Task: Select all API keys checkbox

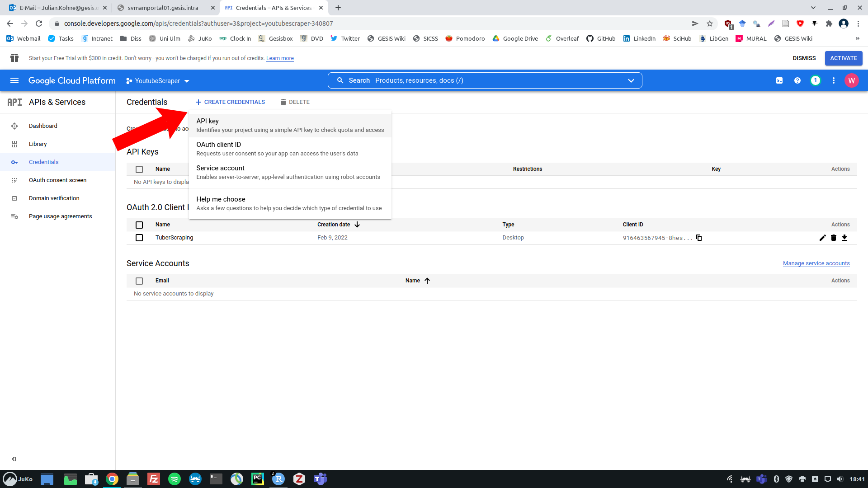Action: tap(139, 169)
